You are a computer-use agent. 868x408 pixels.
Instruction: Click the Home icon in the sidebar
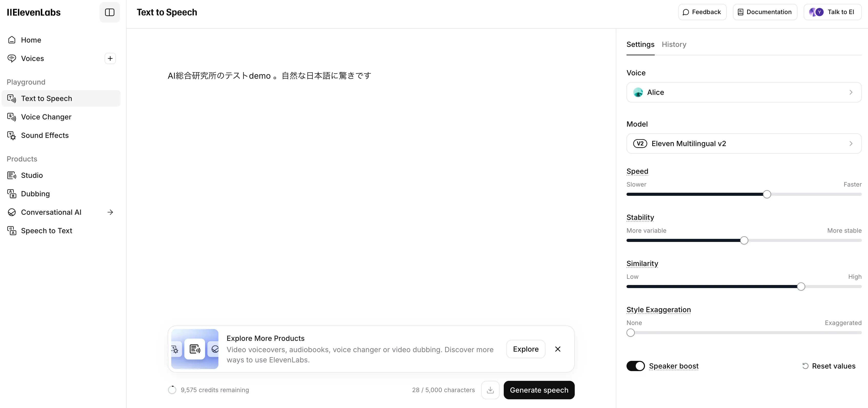point(12,40)
